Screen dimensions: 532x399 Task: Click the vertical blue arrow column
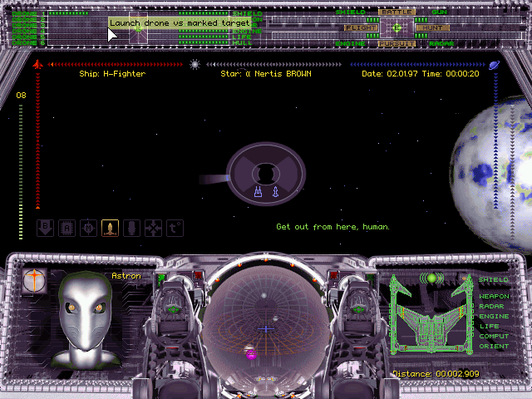[495, 140]
